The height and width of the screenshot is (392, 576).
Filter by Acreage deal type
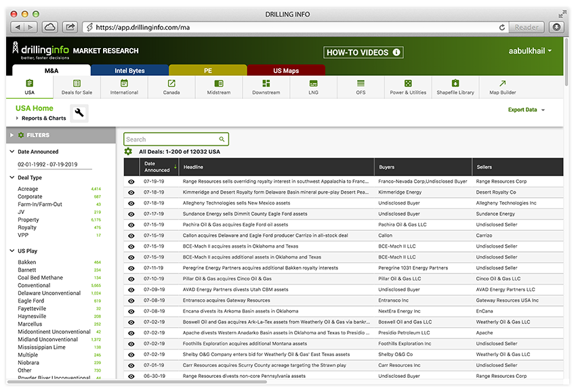(x=28, y=189)
